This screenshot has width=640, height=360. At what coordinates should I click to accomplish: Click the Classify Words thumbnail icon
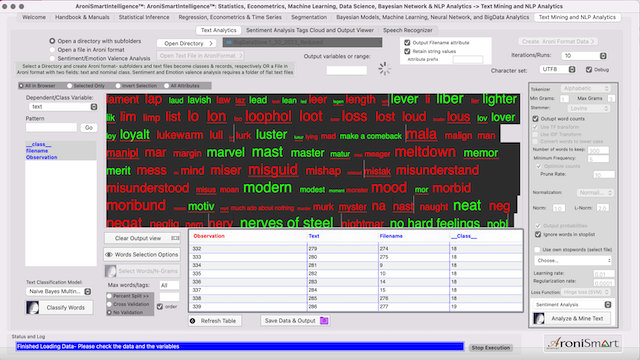[33, 307]
